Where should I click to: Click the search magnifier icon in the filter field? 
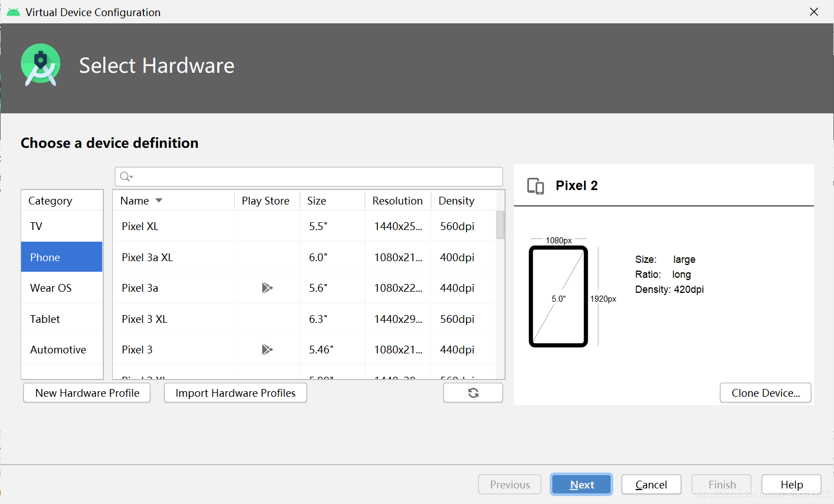[126, 177]
